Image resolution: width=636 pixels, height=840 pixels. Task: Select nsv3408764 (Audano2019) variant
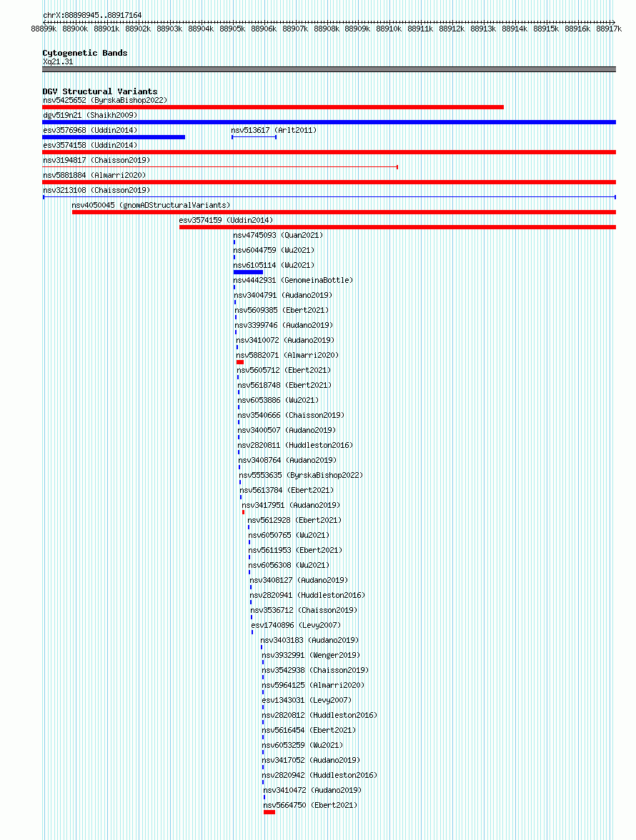point(288,460)
